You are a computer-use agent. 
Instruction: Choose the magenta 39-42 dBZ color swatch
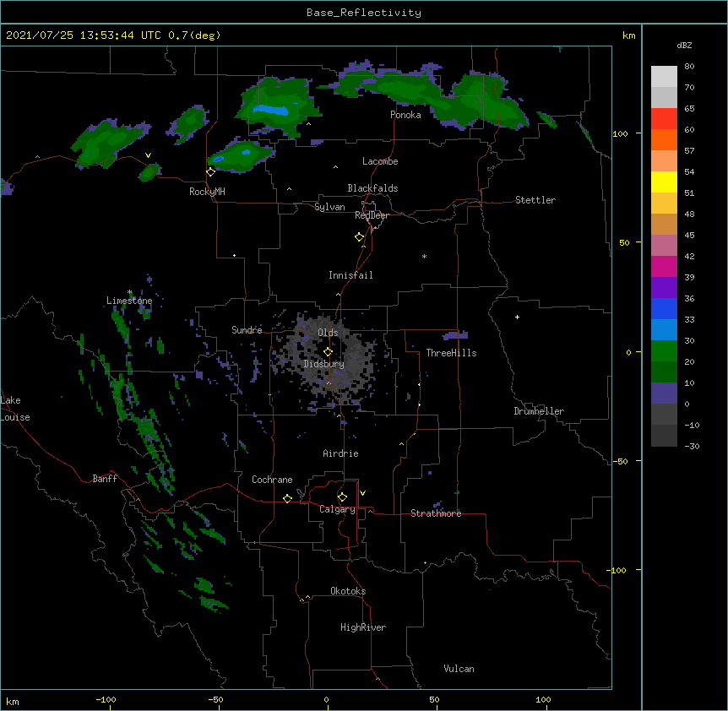664,266
